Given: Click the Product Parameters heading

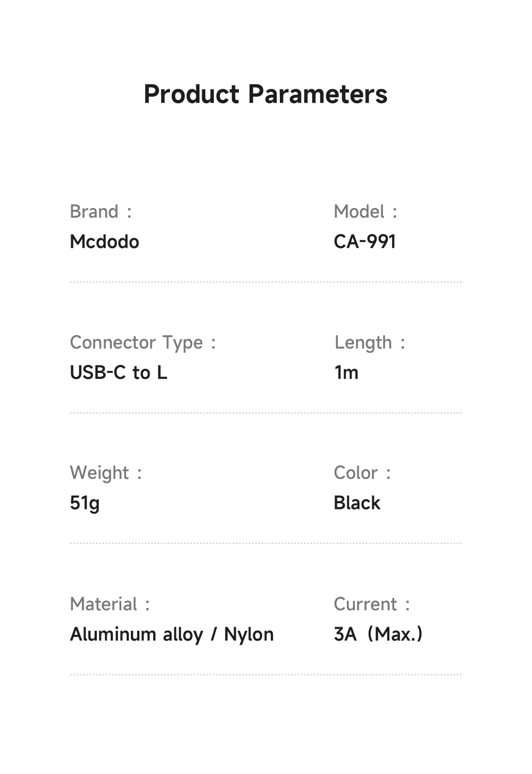Looking at the screenshot, I should [265, 94].
